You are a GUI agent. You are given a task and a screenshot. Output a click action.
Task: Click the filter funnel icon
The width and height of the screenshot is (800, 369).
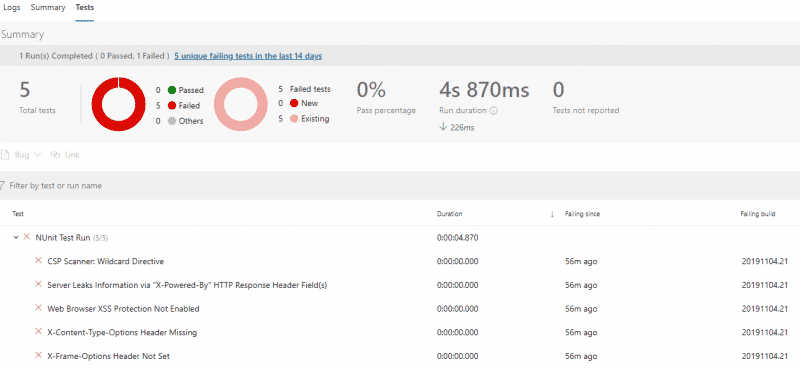click(x=3, y=186)
